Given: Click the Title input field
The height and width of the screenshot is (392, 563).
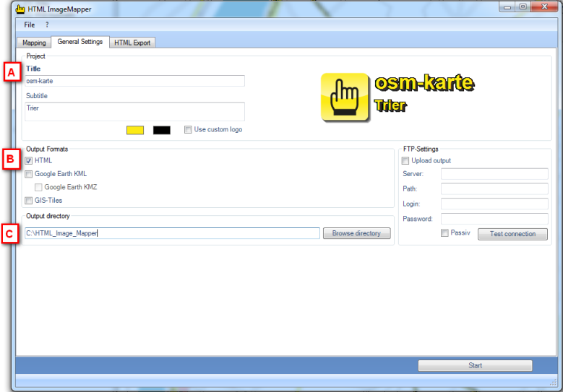Looking at the screenshot, I should tap(134, 81).
